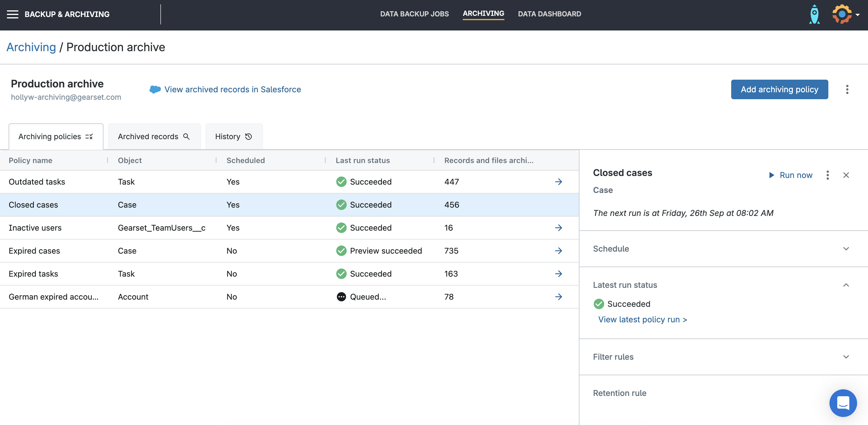This screenshot has height=425, width=868.
Task: Select the Inactive users policy row
Action: click(x=35, y=228)
